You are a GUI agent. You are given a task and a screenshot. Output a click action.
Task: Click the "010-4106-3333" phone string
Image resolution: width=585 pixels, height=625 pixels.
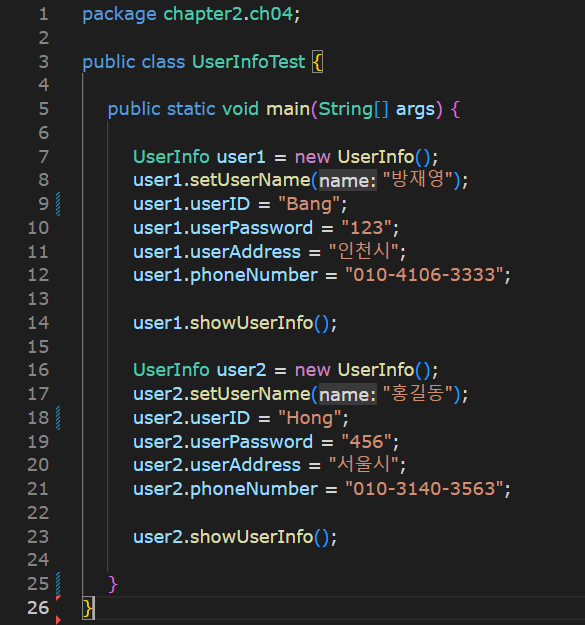click(x=424, y=275)
